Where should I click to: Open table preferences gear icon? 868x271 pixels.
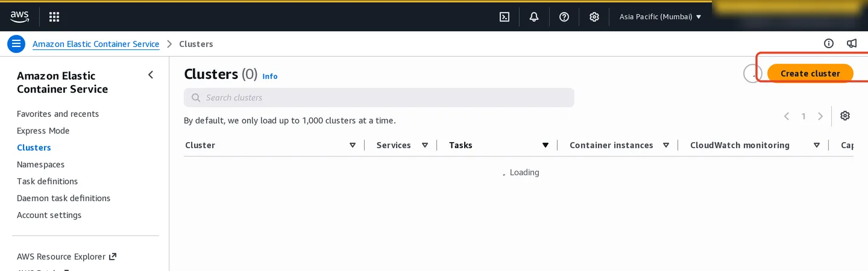(845, 116)
